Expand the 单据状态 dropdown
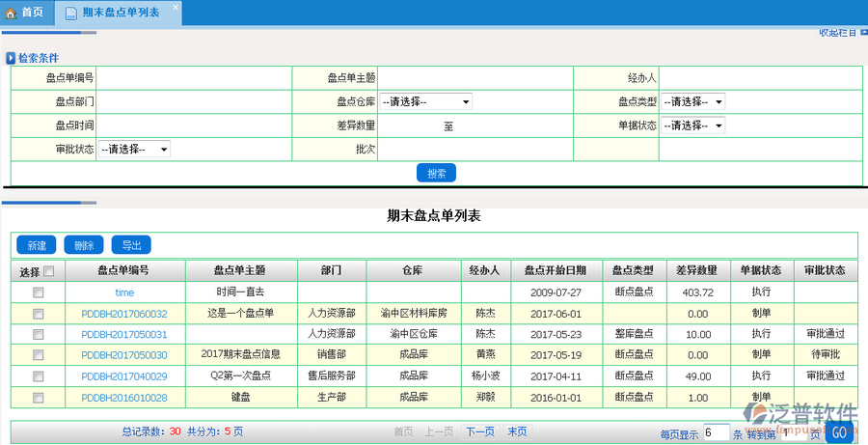 pyautogui.click(x=692, y=125)
